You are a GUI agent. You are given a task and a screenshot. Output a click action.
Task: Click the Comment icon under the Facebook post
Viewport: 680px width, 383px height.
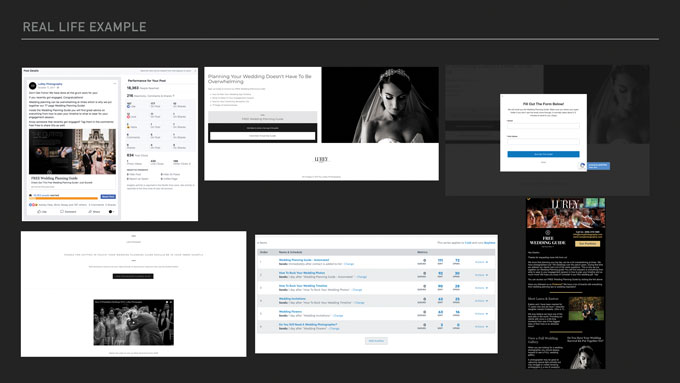pos(62,212)
